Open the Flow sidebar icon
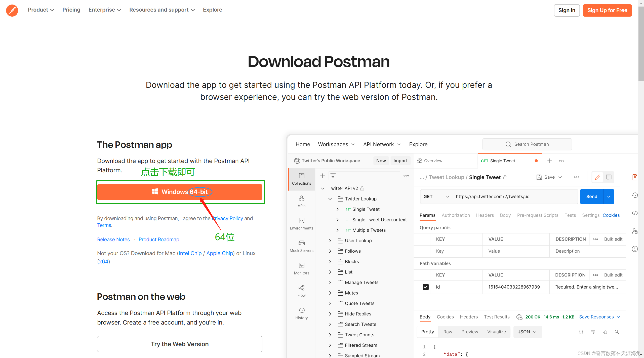This screenshot has height=358, width=644. [301, 291]
